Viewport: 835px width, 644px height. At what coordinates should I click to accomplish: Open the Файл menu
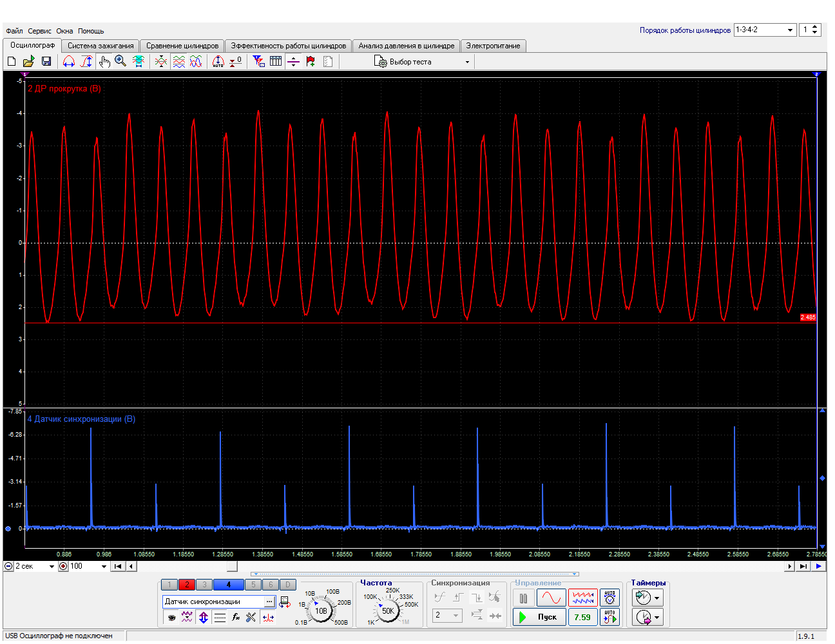(14, 31)
